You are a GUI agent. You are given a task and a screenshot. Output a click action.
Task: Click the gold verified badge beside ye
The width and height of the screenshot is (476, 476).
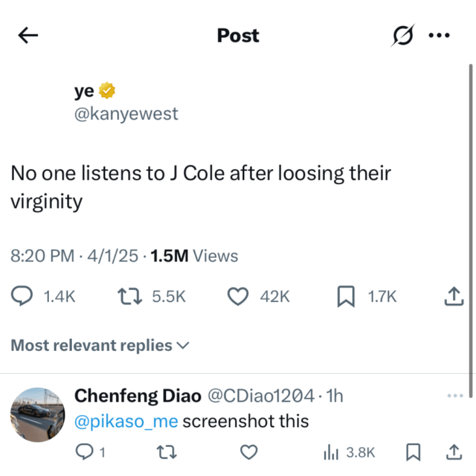coord(107,92)
